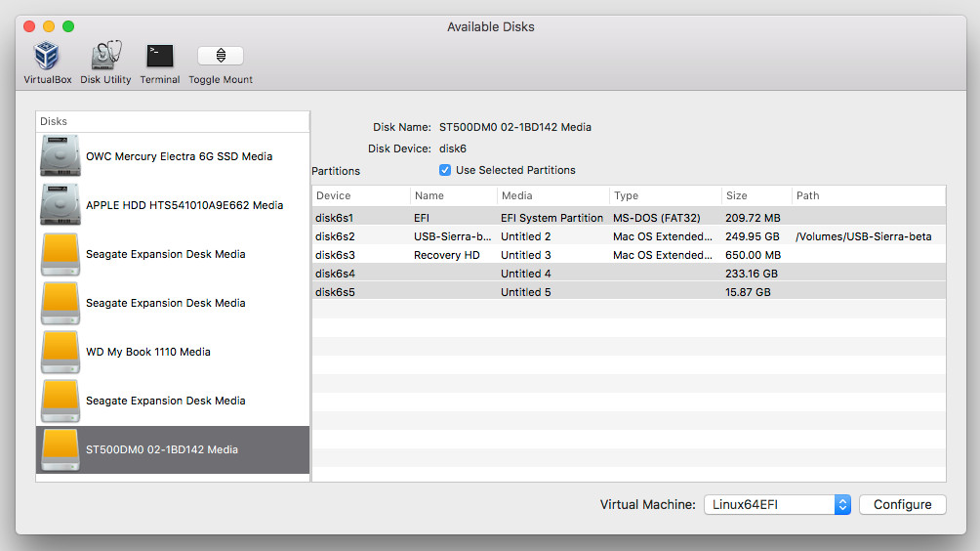Close the Available Disks window
The height and width of the screenshot is (551, 980).
pos(29,26)
